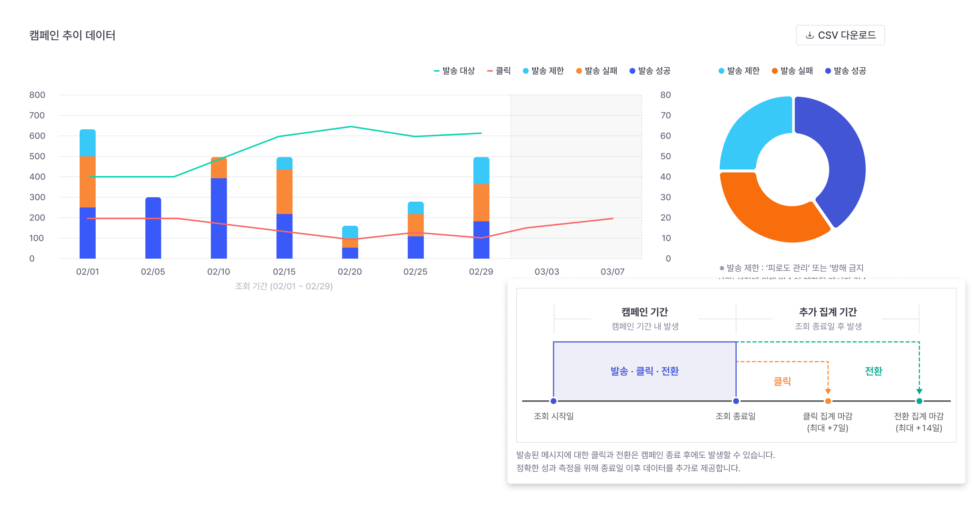This screenshot has height=526, width=980.
Task: Toggle 발송 제한 legend in bar chart
Action: click(543, 71)
